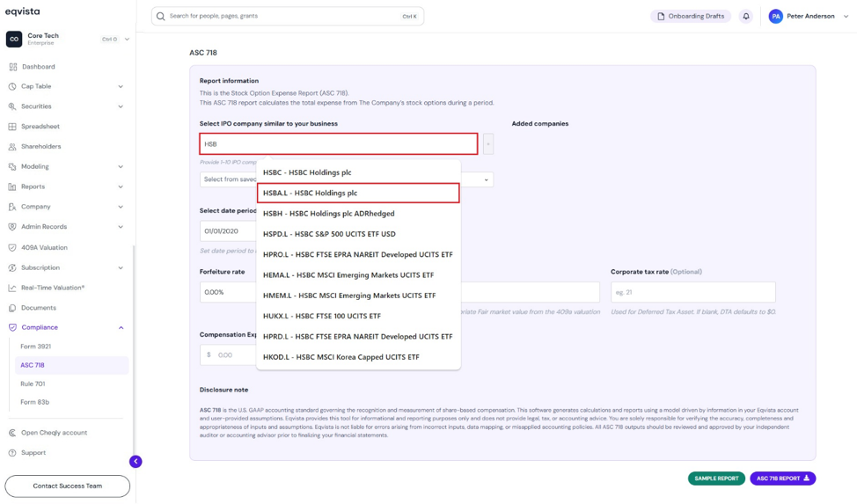Screen dimensions: 857x504
Task: Click the Reports sidebar icon
Action: tap(12, 186)
